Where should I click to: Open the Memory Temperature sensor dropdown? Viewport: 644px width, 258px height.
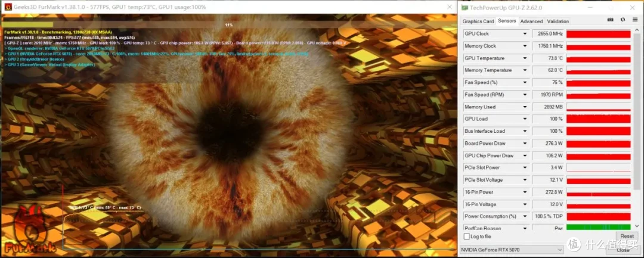(525, 70)
